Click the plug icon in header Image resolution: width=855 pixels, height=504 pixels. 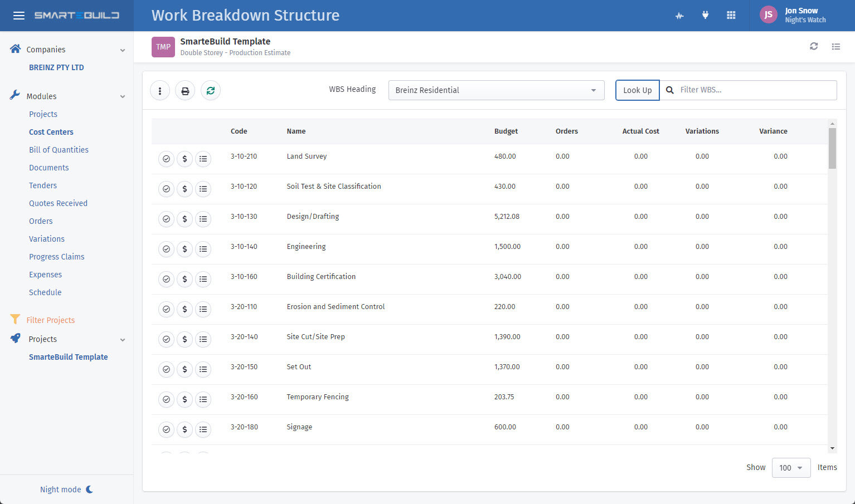[x=705, y=16]
